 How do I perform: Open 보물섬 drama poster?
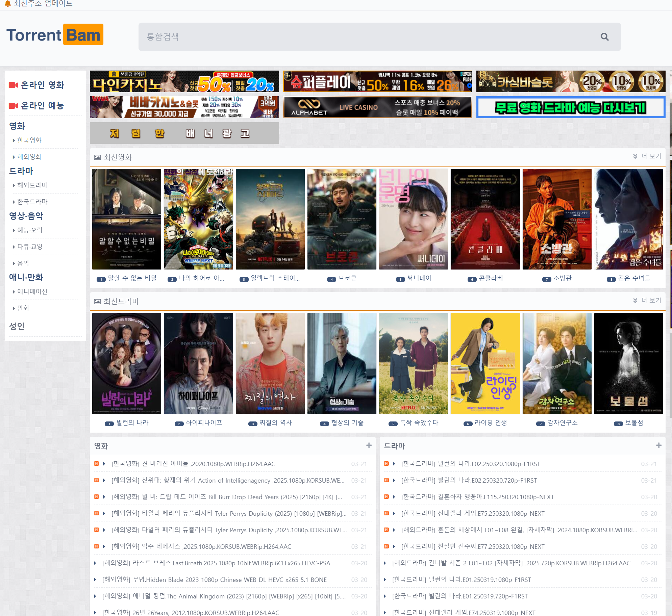pos(629,363)
